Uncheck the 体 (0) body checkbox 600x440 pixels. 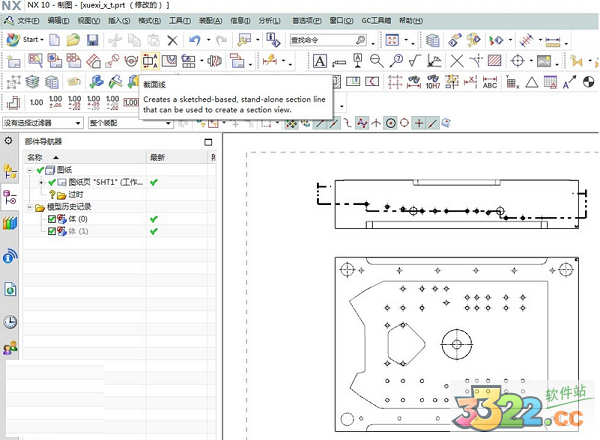[52, 219]
